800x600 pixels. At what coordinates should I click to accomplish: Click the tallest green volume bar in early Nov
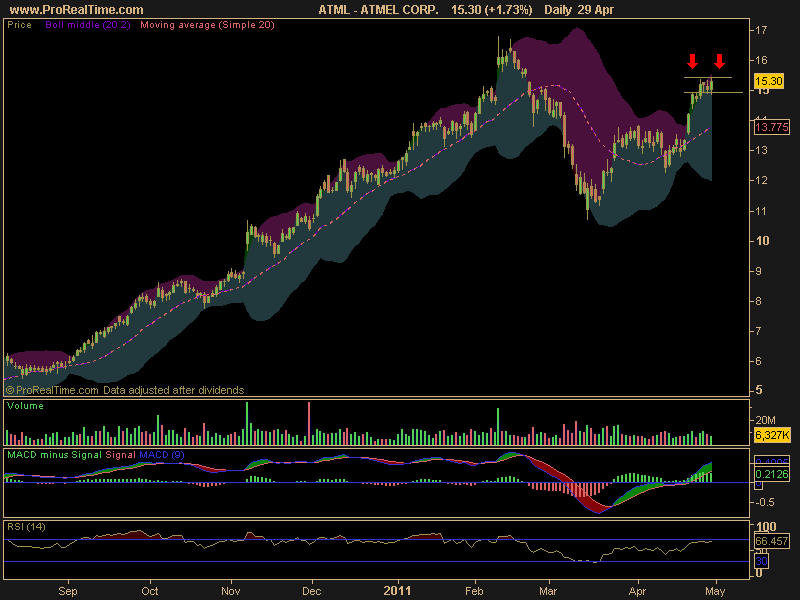point(247,423)
